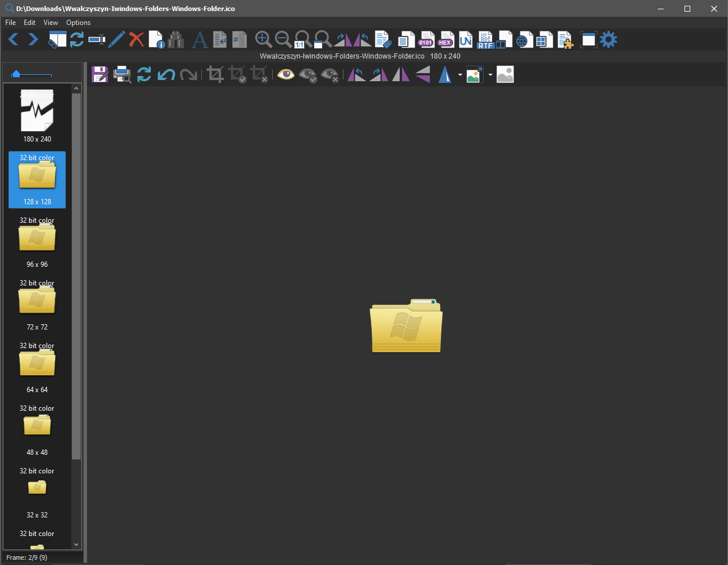
Task: Adjust the thumbnail size slider
Action: [16, 74]
